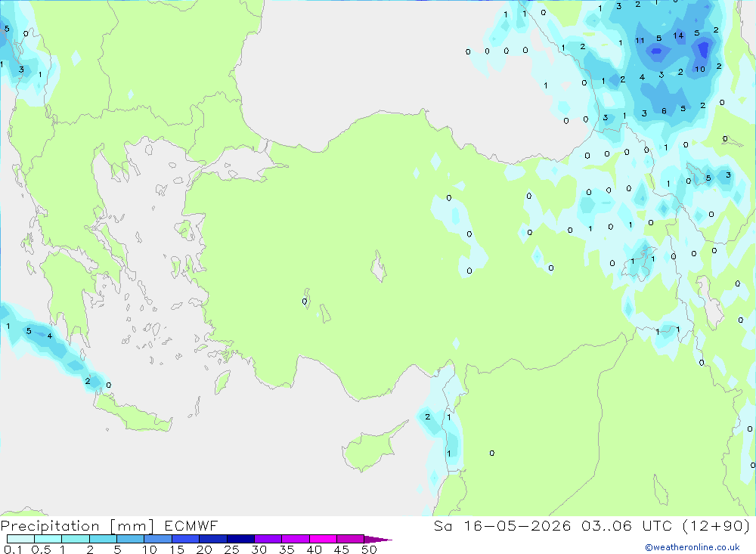Image resolution: width=756 pixels, height=554 pixels.
Task: Click the 'Precipitation' title word
Action: [x=50, y=526]
